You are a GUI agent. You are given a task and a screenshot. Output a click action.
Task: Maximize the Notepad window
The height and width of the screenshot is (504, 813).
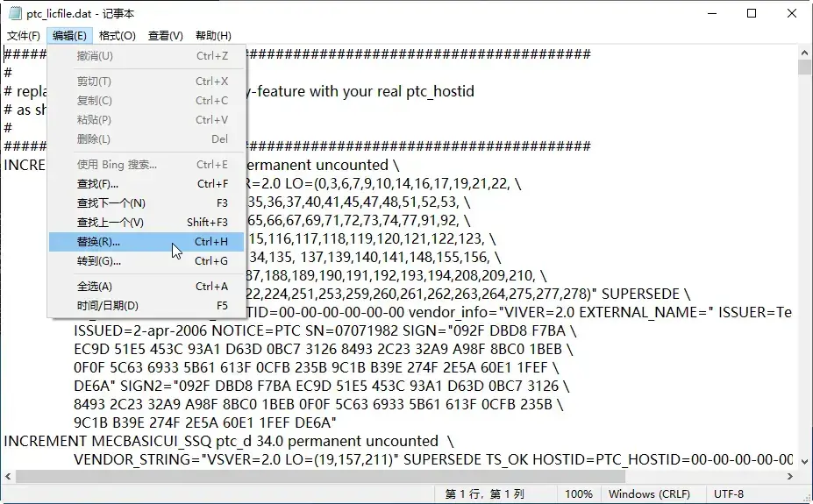(752, 13)
